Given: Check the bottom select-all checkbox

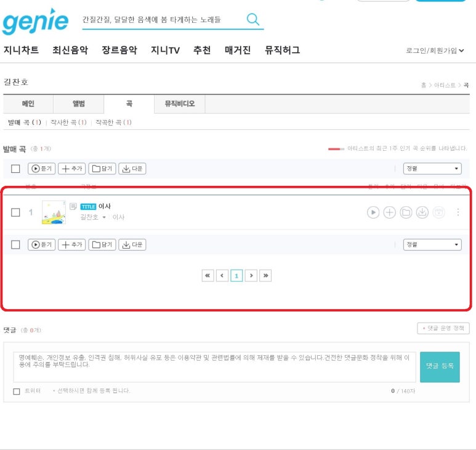Looking at the screenshot, I should pos(15,244).
